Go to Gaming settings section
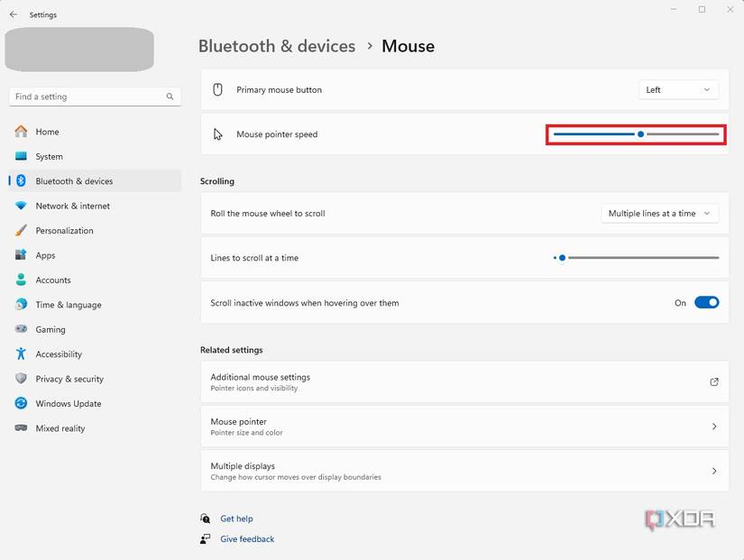This screenshot has height=560, width=744. click(x=51, y=330)
